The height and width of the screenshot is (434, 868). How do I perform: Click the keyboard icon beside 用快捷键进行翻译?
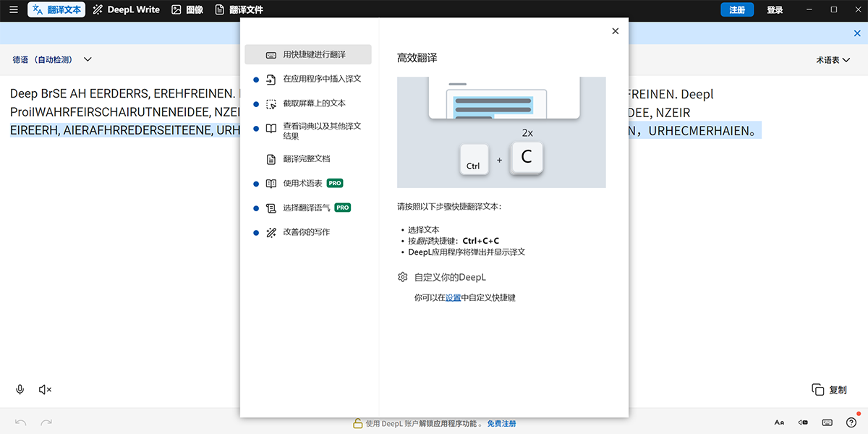pyautogui.click(x=271, y=55)
